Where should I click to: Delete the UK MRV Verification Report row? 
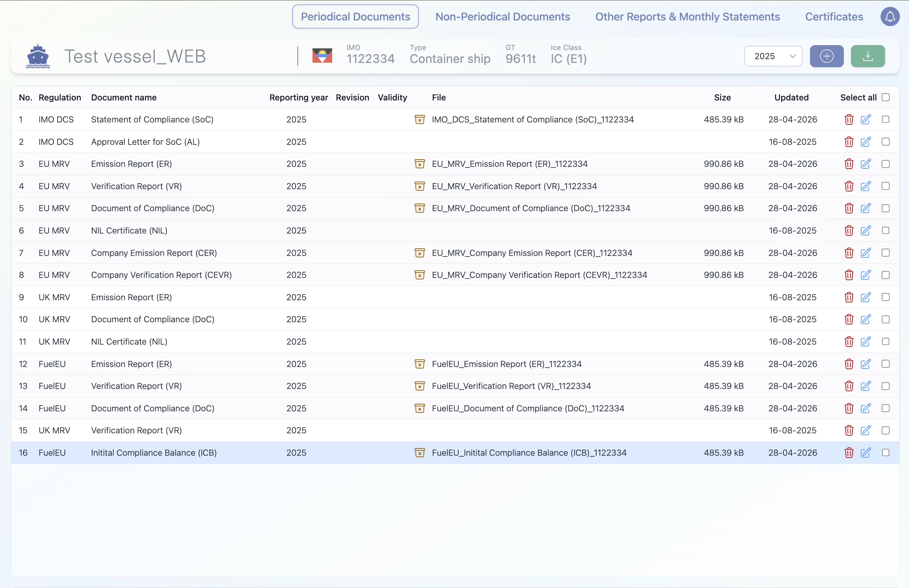[849, 430]
